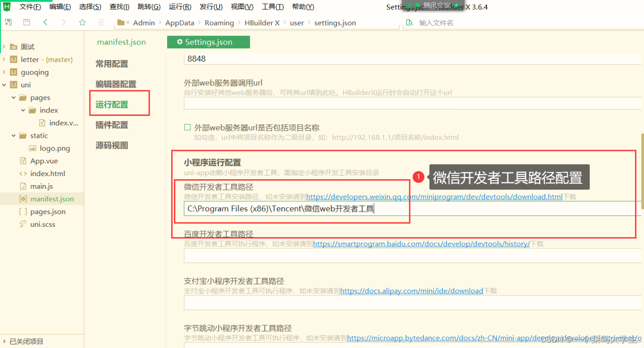Collapse the uni project
This screenshot has width=644, height=348.
click(4, 85)
